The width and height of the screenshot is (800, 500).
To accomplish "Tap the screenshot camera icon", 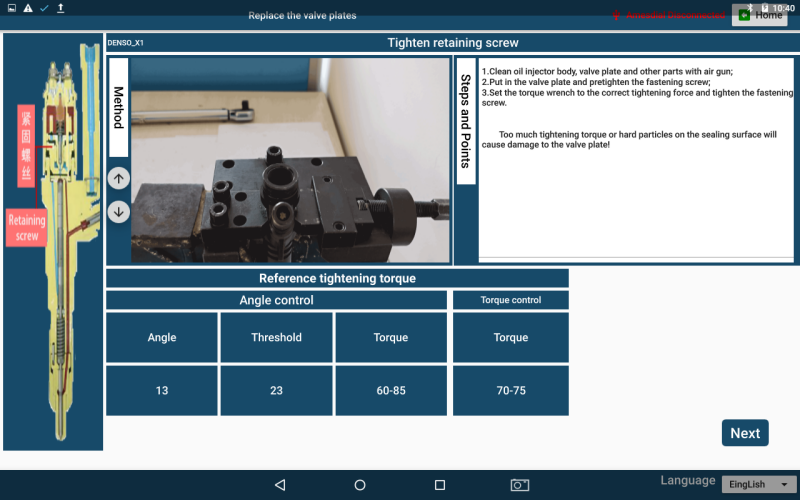I will (x=520, y=485).
